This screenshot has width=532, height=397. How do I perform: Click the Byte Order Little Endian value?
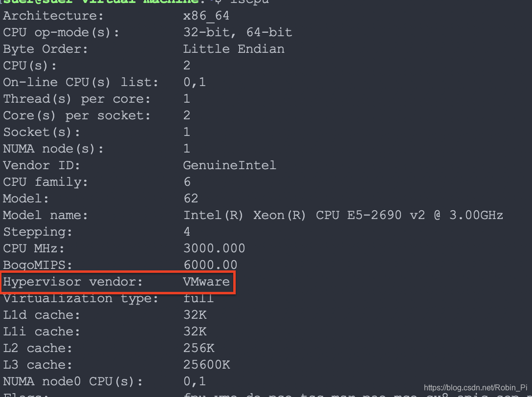pyautogui.click(x=234, y=49)
